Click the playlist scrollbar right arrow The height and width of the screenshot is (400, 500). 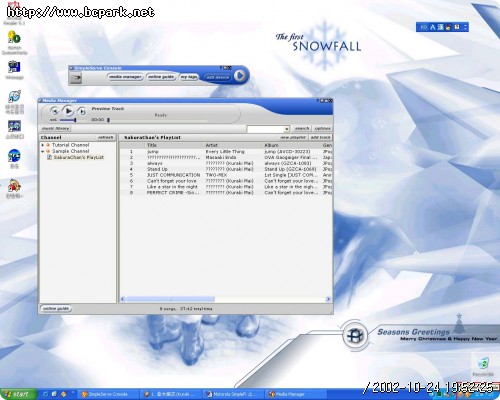point(328,299)
